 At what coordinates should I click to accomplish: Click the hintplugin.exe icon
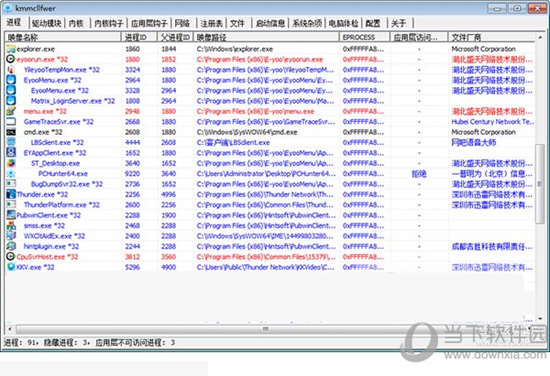(11, 246)
